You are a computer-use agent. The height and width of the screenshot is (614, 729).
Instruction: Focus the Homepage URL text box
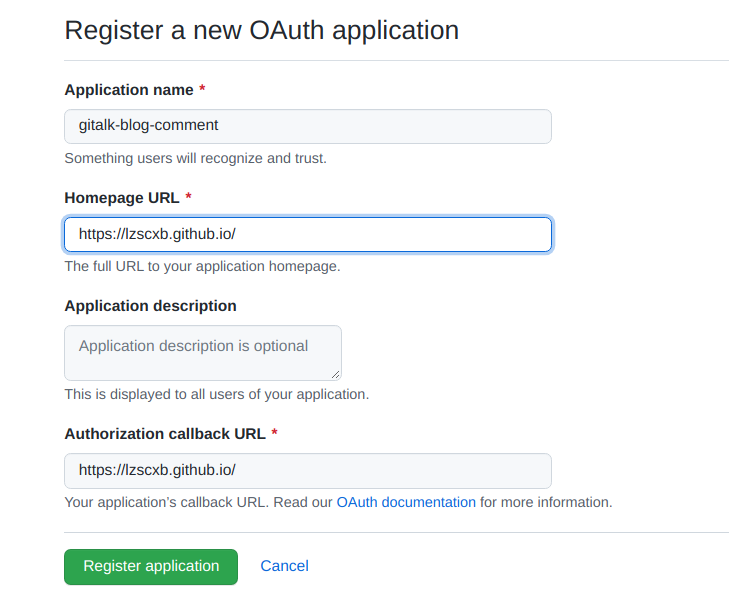(x=307, y=234)
